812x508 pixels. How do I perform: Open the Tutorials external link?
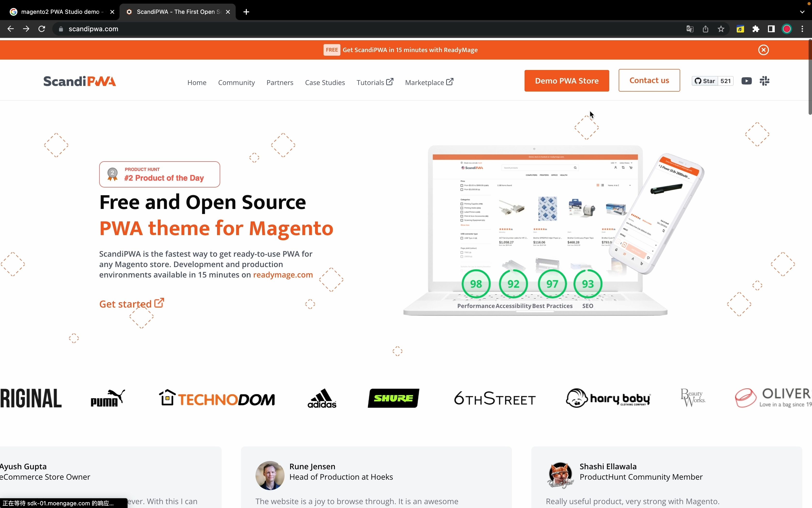[x=375, y=82]
